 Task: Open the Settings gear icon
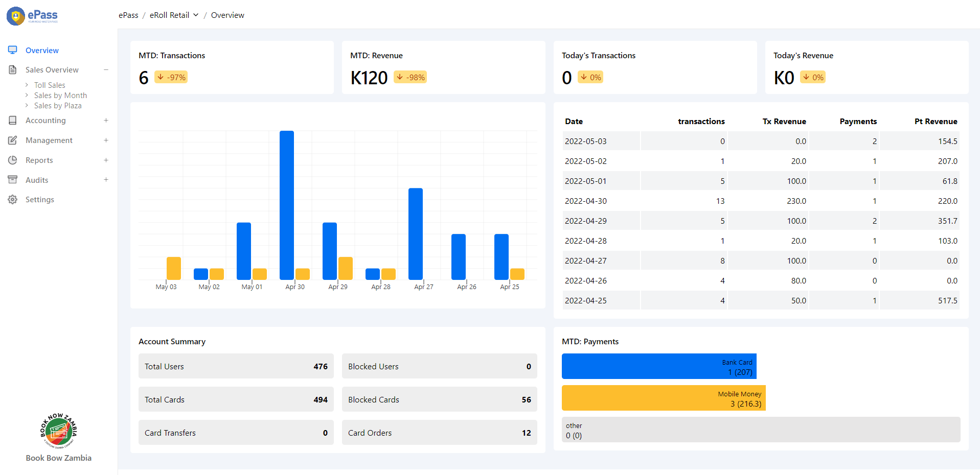(13, 200)
